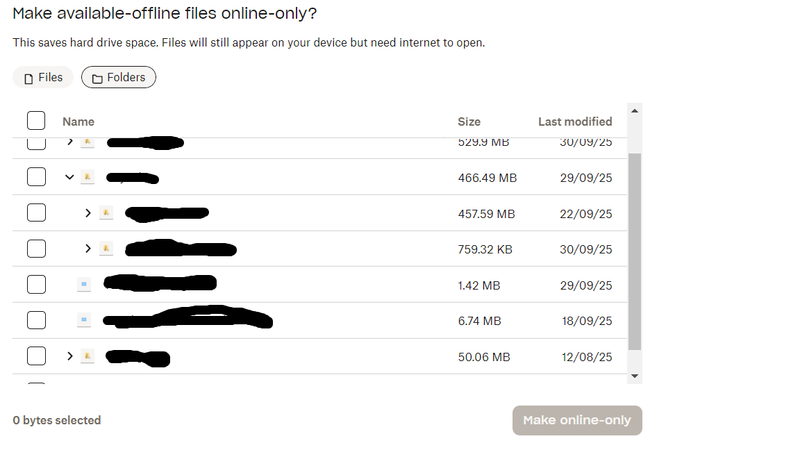The image size is (800, 450).
Task: Collapse the expanded 466.49 MB folder
Action: tap(69, 177)
